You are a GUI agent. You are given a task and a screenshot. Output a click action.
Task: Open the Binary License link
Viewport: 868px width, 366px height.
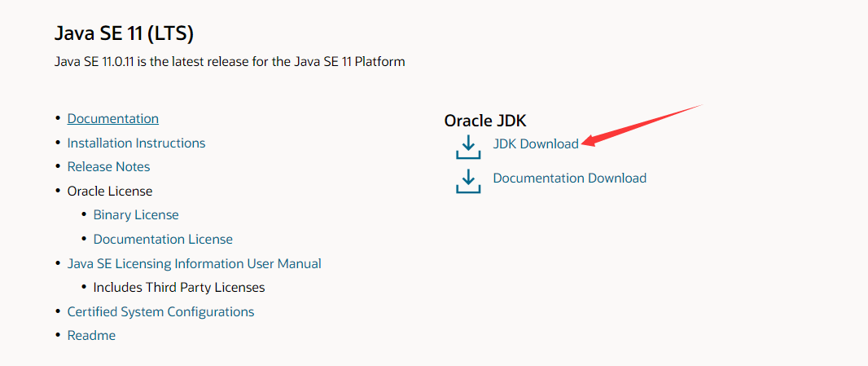point(136,215)
